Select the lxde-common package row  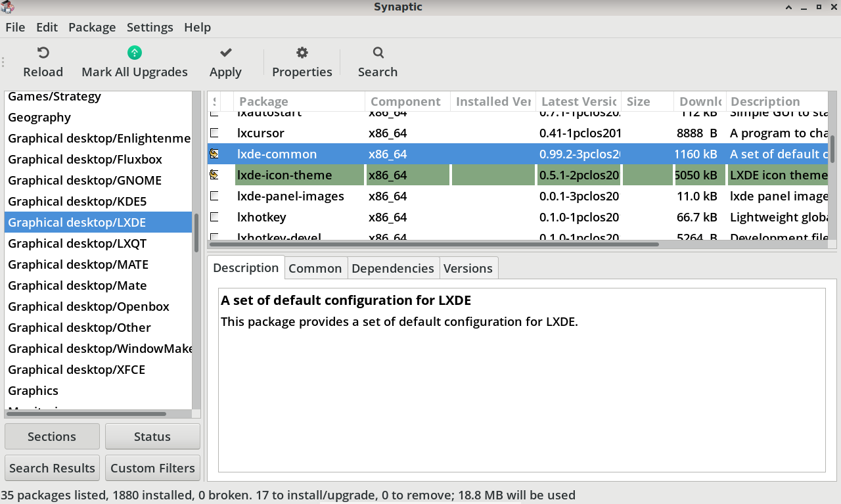[x=518, y=154]
